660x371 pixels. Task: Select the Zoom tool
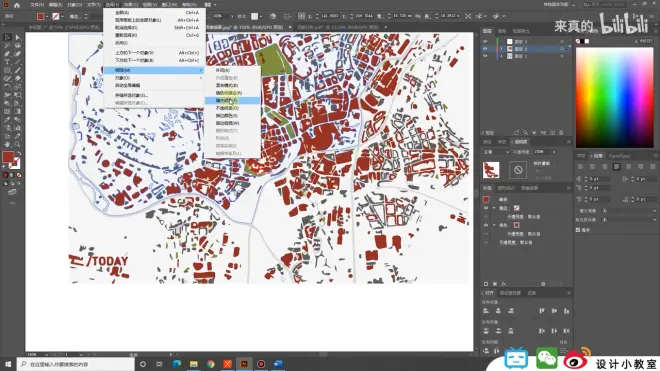17,144
